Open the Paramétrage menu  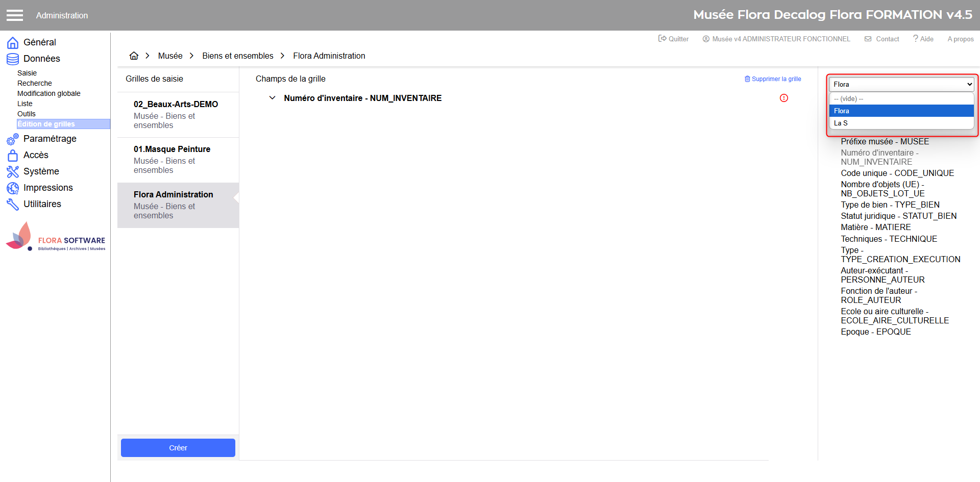(50, 139)
